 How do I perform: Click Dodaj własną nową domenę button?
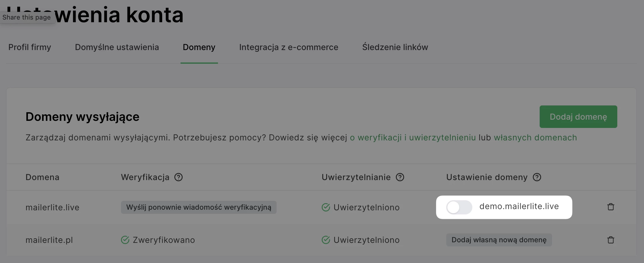(499, 240)
